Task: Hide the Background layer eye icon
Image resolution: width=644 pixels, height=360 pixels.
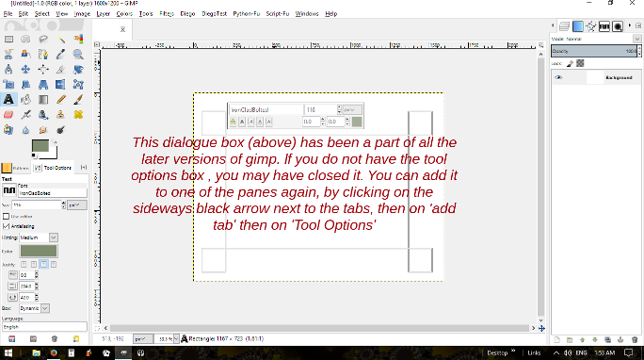Action: click(x=558, y=77)
